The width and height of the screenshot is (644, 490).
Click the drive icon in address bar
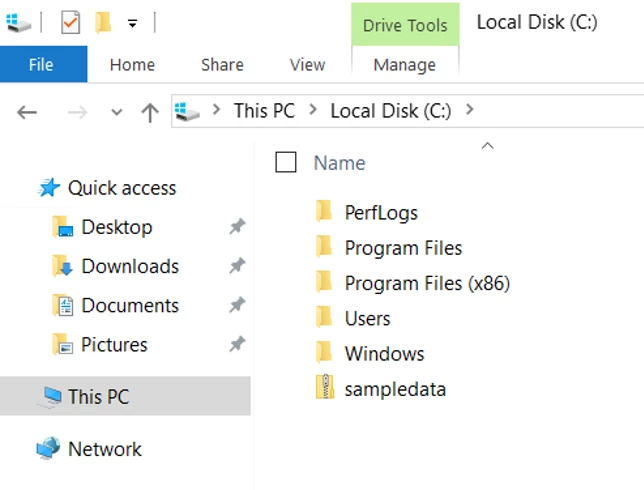coord(187,111)
